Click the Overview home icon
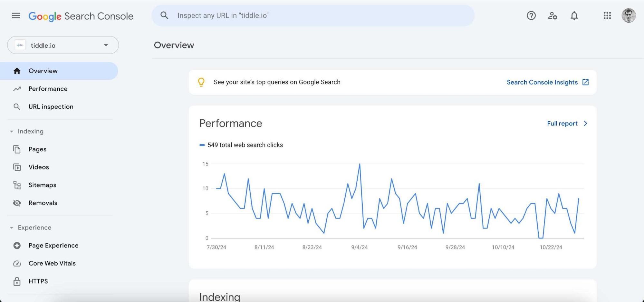644x302 pixels. (17, 71)
